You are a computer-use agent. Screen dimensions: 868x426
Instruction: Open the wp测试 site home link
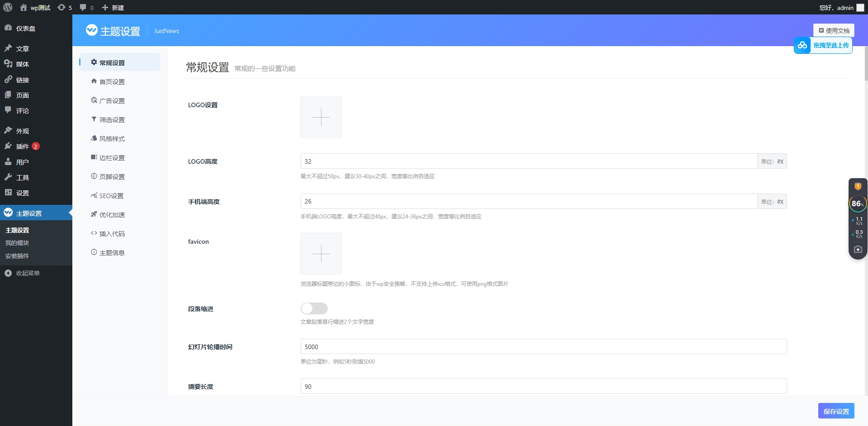click(x=35, y=8)
